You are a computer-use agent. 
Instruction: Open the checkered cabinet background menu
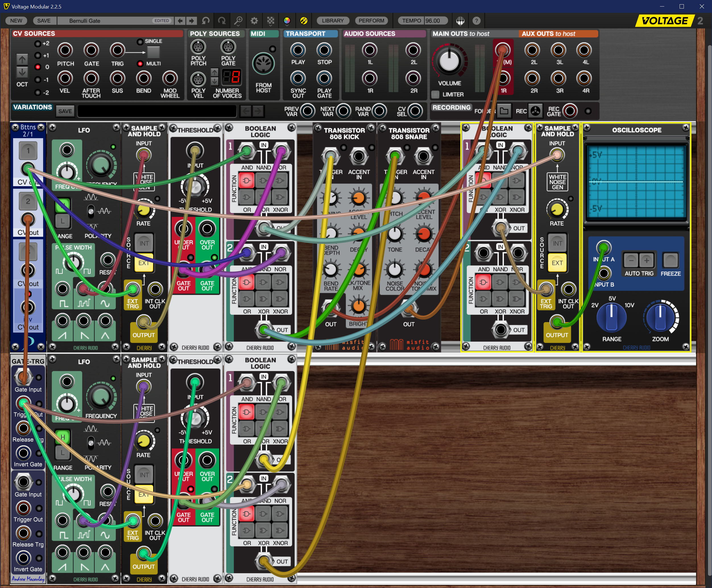click(x=271, y=21)
